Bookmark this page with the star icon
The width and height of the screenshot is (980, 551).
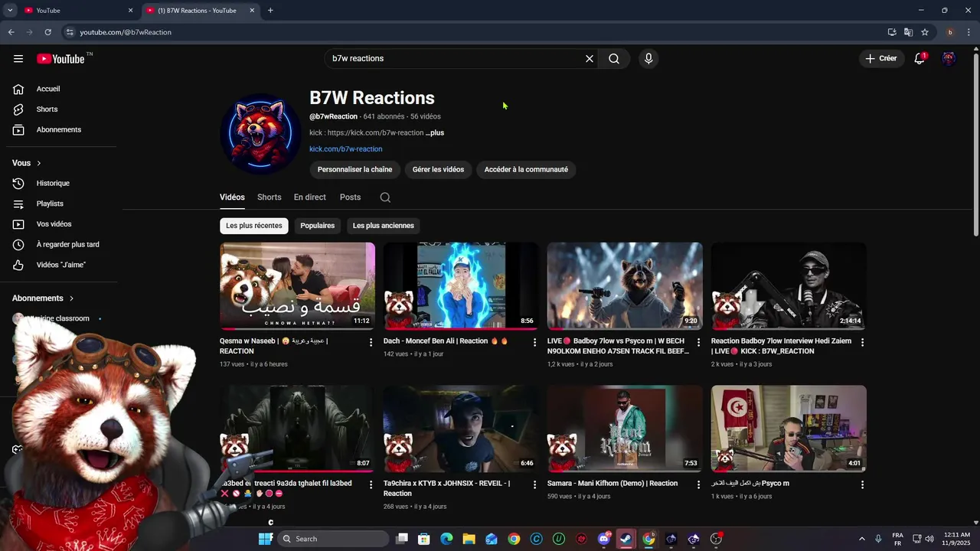(x=925, y=32)
